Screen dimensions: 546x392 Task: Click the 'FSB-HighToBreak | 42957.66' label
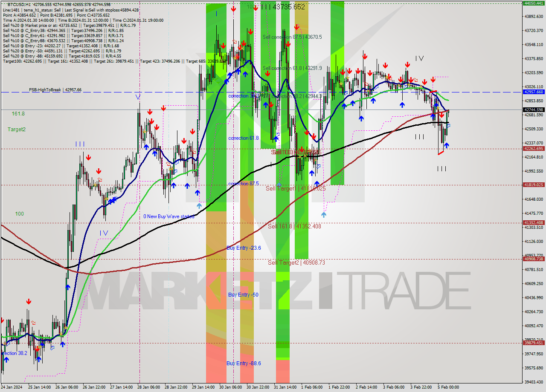(55, 90)
